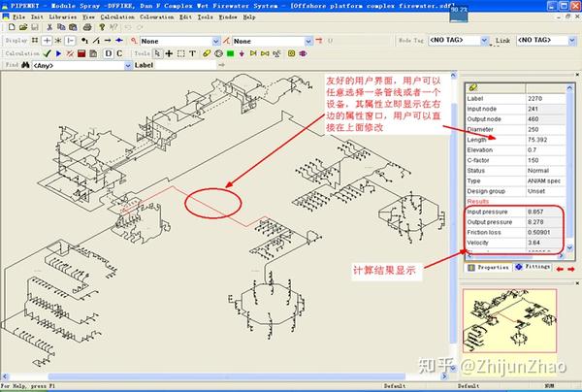Pick the arrow selection tool
Image resolution: width=582 pixels, height=392 pixels.
pos(157,53)
